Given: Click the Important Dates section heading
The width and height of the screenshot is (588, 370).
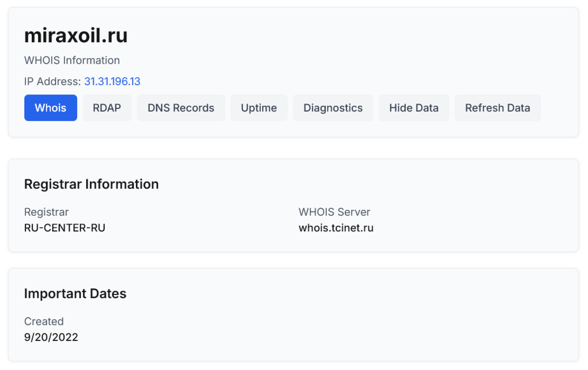Looking at the screenshot, I should [x=75, y=293].
